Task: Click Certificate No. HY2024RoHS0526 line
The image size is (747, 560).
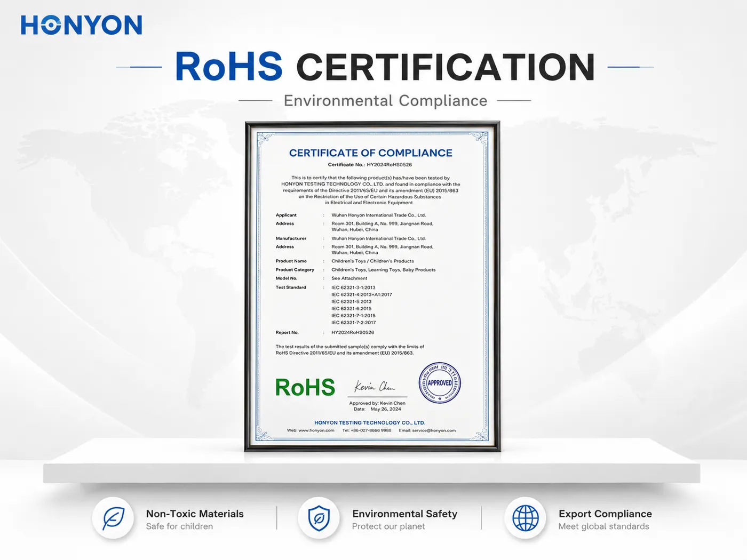Action: click(370, 165)
